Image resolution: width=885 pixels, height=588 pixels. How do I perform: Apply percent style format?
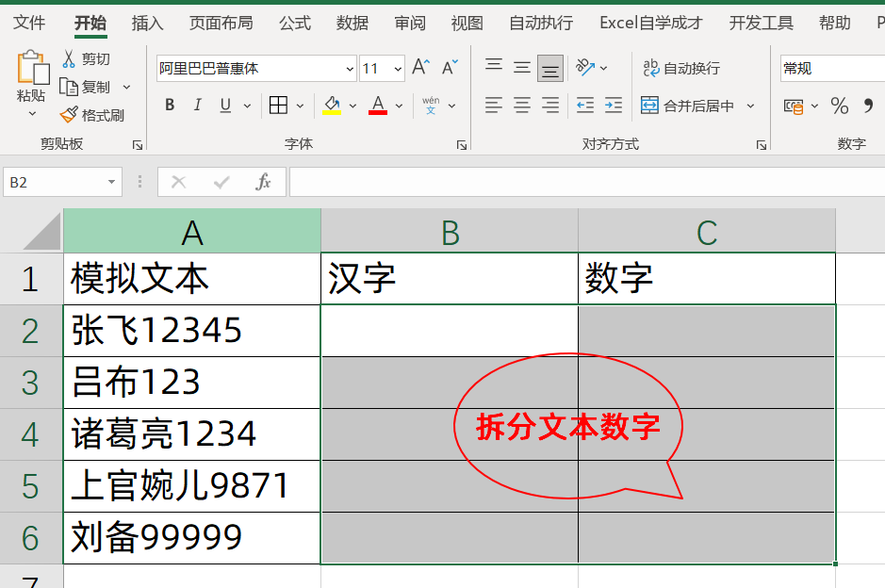[839, 106]
